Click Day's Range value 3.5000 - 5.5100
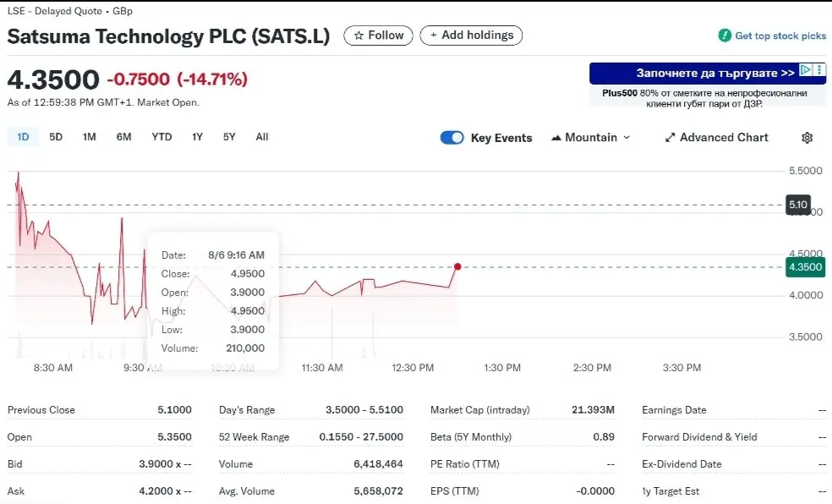 click(364, 409)
